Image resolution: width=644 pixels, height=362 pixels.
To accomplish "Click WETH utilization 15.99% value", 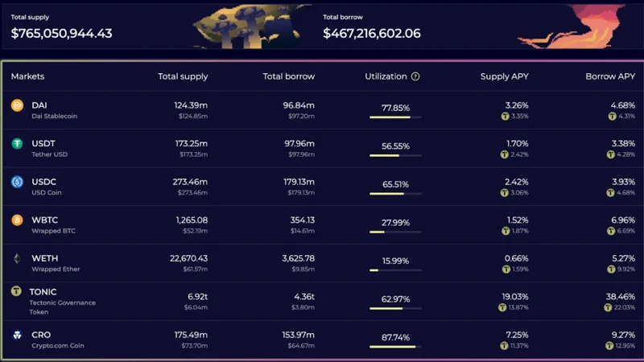I will pos(395,261).
